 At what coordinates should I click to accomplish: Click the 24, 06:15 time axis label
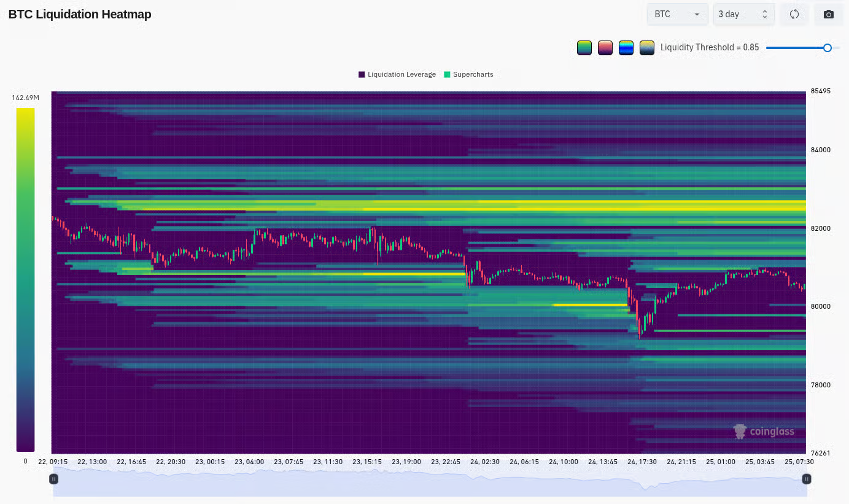(x=524, y=462)
